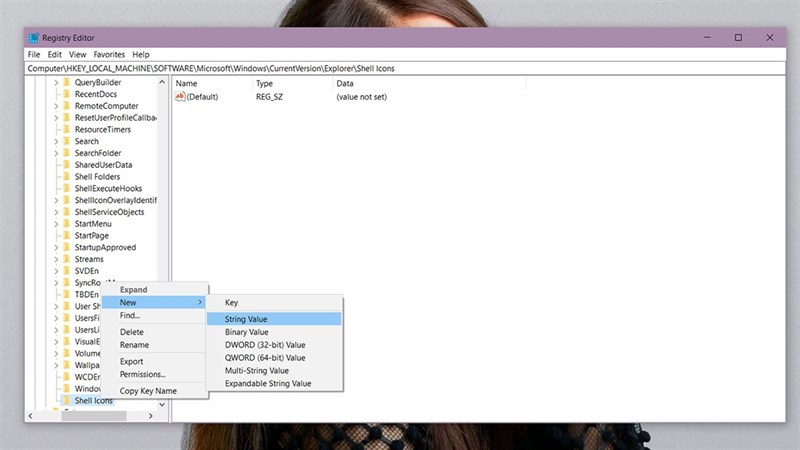Image resolution: width=800 pixels, height=450 pixels.
Task: Click the registry path address bar
Action: [x=405, y=68]
